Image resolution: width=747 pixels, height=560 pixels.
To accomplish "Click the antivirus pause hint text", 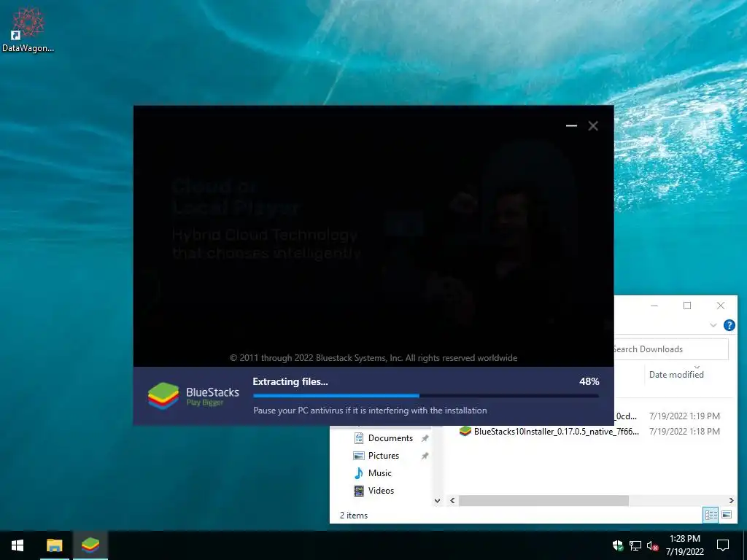I will point(370,411).
